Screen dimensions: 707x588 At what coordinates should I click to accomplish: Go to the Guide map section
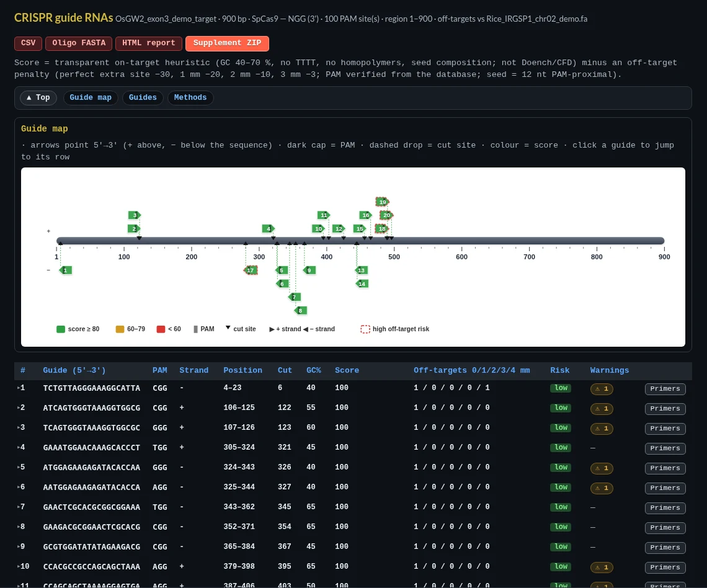[91, 97]
